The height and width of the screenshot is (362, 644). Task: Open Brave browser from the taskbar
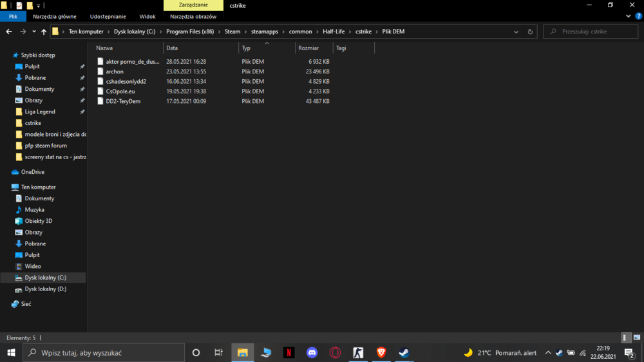pos(381,352)
